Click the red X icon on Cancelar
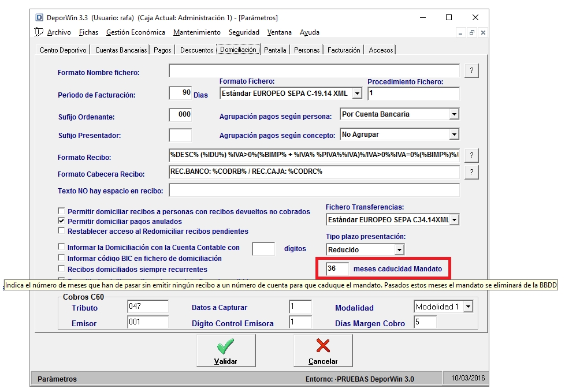The width and height of the screenshot is (565, 392). (x=323, y=346)
